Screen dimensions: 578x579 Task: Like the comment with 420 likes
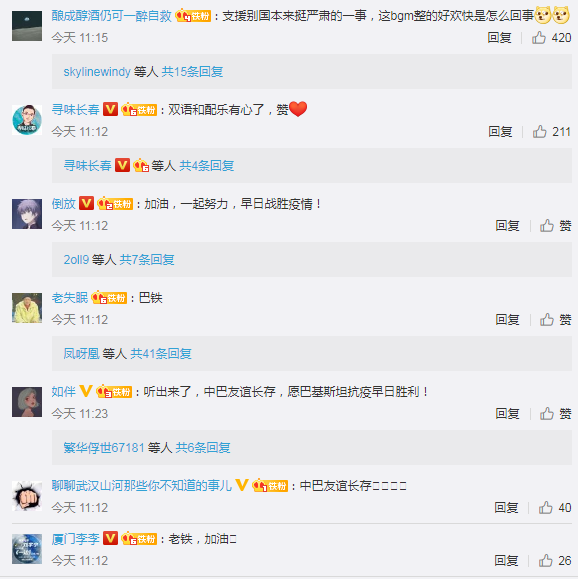click(x=539, y=37)
